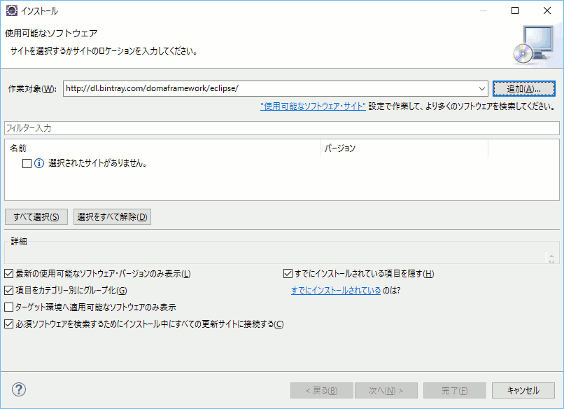Open the 使用可能なソフトウェア・サイト link
Viewport: 564px width, 409px height.
pyautogui.click(x=313, y=106)
